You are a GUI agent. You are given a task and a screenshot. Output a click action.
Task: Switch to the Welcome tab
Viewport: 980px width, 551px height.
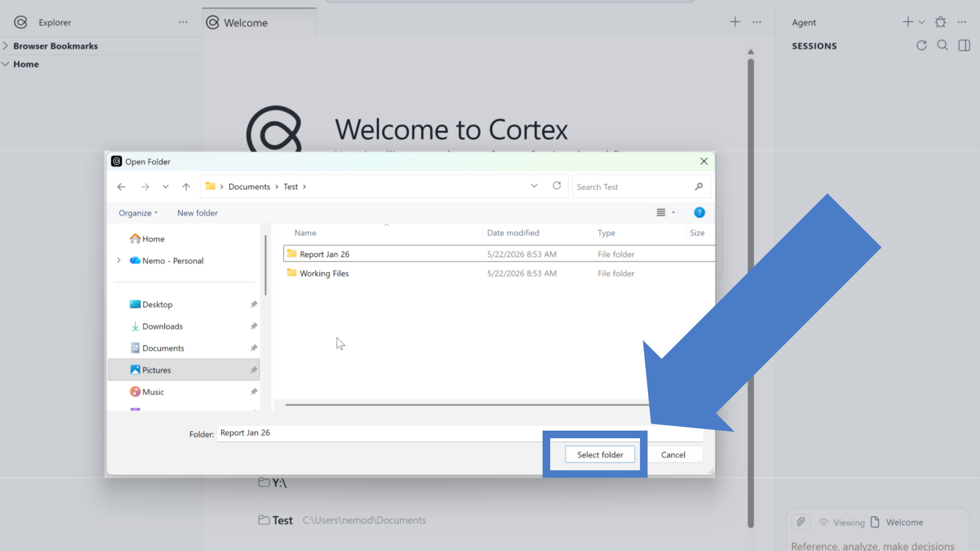pyautogui.click(x=259, y=22)
